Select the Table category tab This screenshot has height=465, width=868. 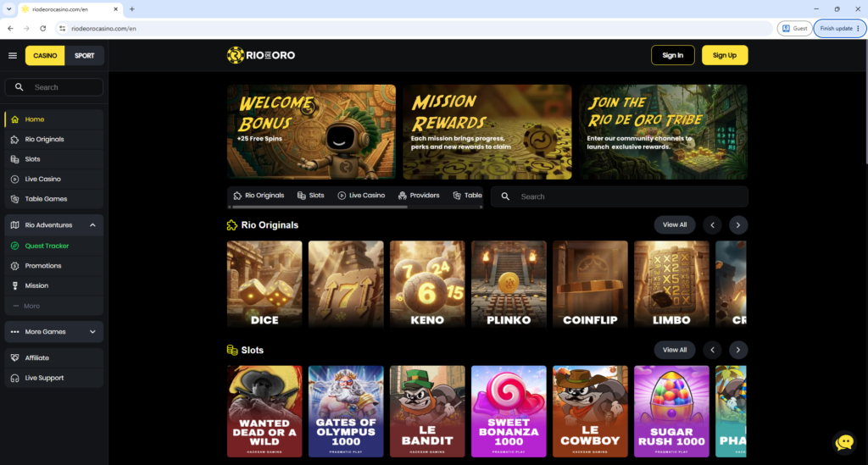pyautogui.click(x=467, y=196)
